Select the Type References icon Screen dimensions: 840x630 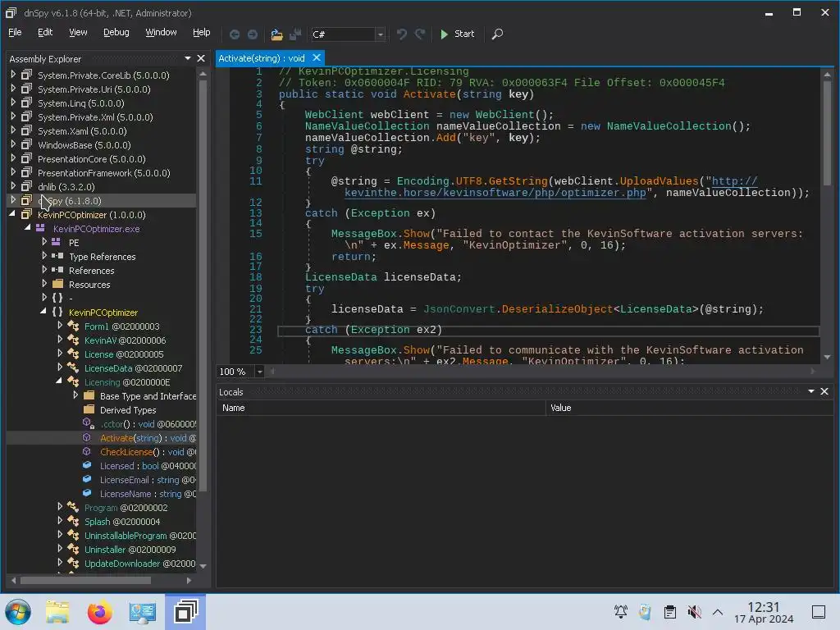(57, 256)
